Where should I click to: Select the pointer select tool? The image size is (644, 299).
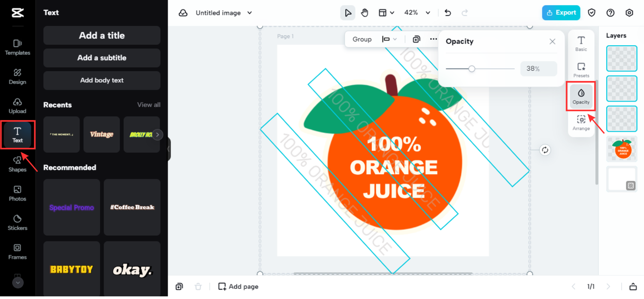[x=348, y=13]
